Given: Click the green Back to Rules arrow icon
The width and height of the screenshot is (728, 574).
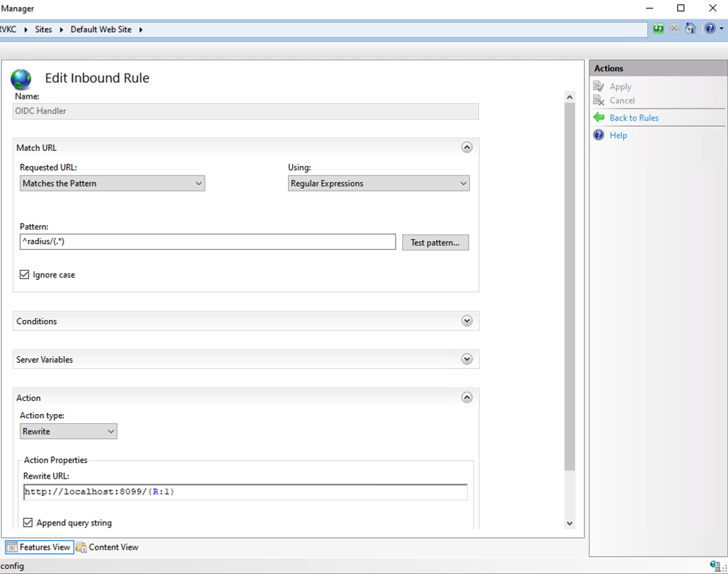Looking at the screenshot, I should point(599,118).
